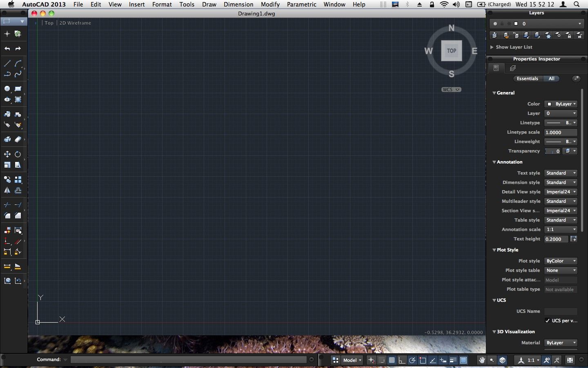588x368 pixels.
Task: Select the Rectangular Array tool
Action: tap(18, 180)
